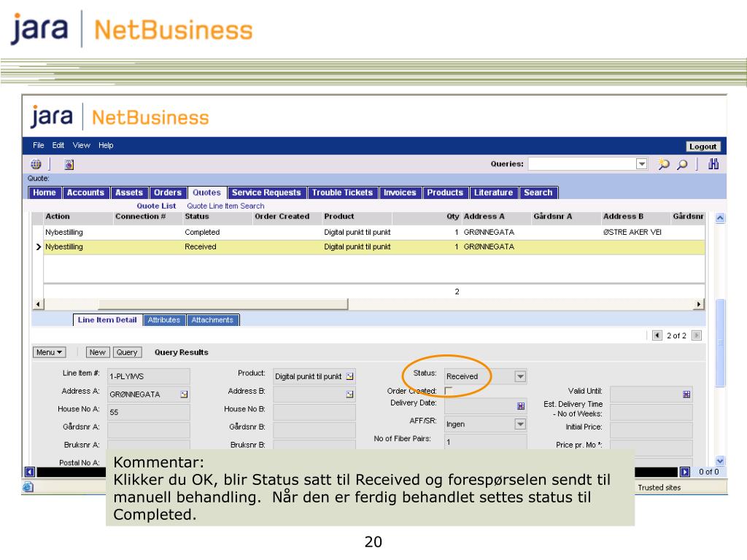Switch to the Invoices tab
Screen dimensions: 747x560
click(x=400, y=192)
